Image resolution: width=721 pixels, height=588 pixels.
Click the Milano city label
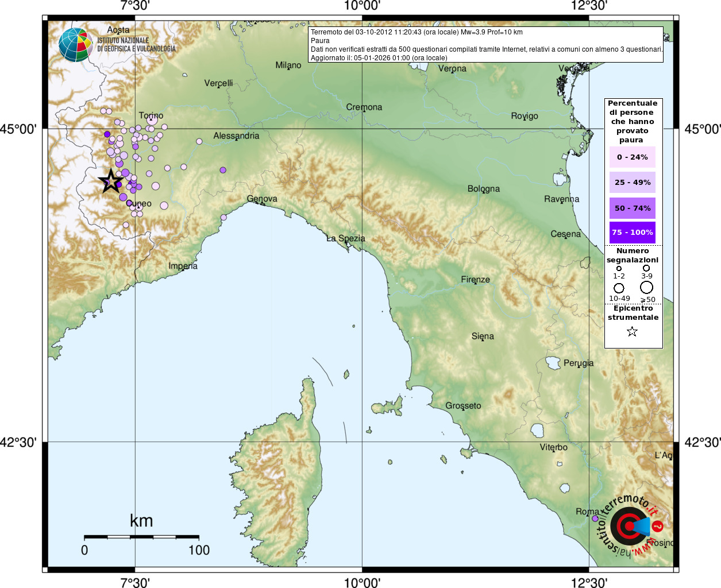point(288,65)
